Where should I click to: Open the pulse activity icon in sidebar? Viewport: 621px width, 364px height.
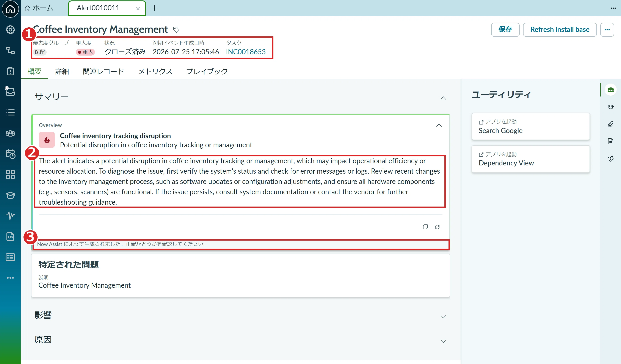10,216
